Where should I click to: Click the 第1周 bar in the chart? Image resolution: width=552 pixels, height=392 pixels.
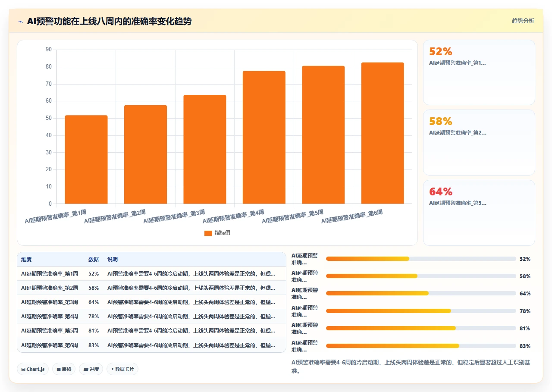coord(86,160)
